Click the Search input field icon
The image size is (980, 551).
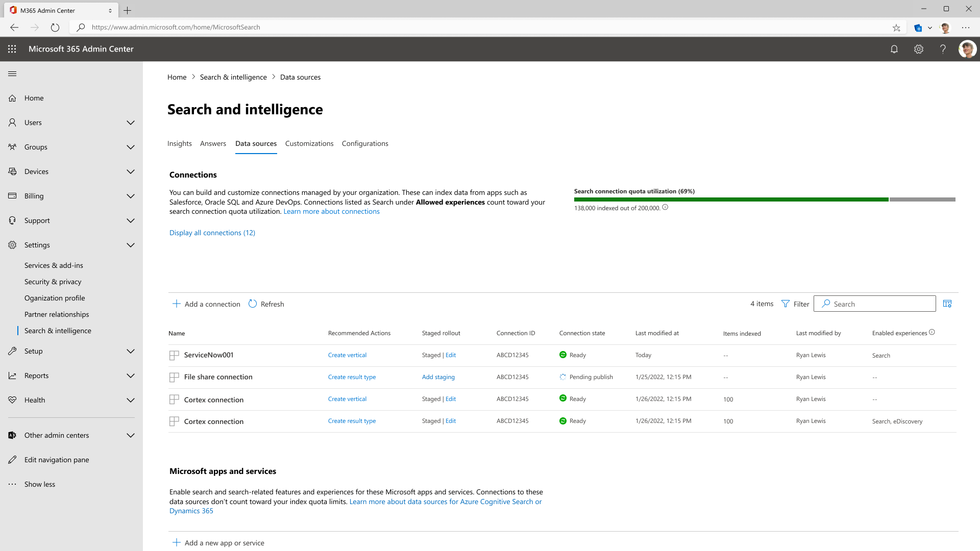(825, 304)
